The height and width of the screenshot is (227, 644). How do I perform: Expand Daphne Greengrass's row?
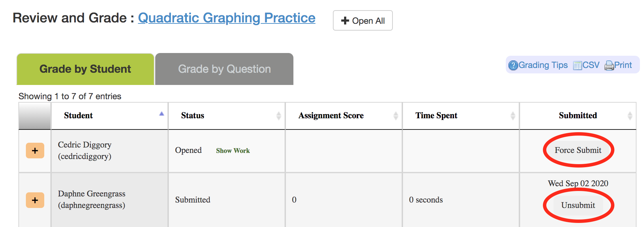point(35,200)
